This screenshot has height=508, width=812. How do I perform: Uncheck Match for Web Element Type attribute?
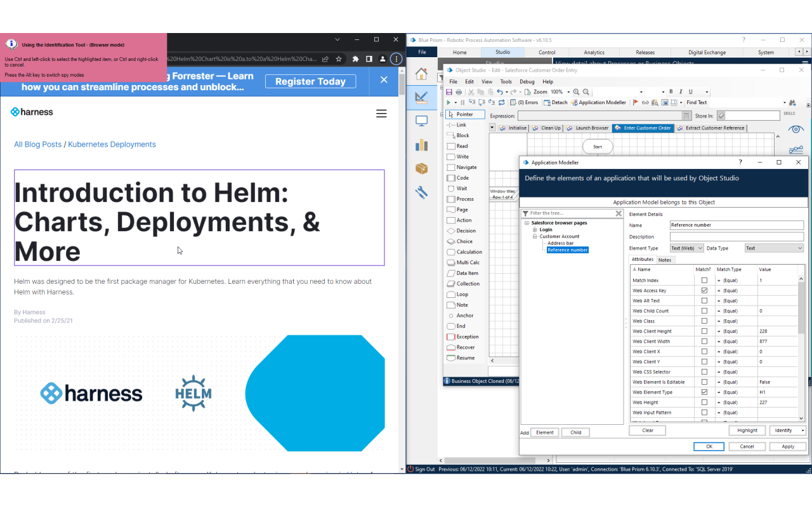tap(704, 392)
